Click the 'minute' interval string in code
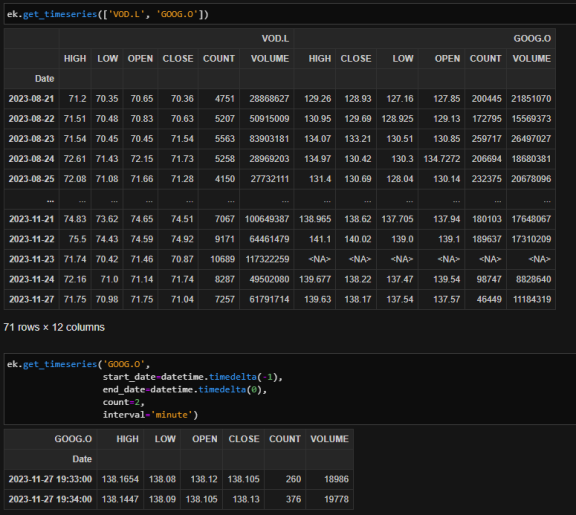The width and height of the screenshot is (576, 515). click(x=172, y=415)
